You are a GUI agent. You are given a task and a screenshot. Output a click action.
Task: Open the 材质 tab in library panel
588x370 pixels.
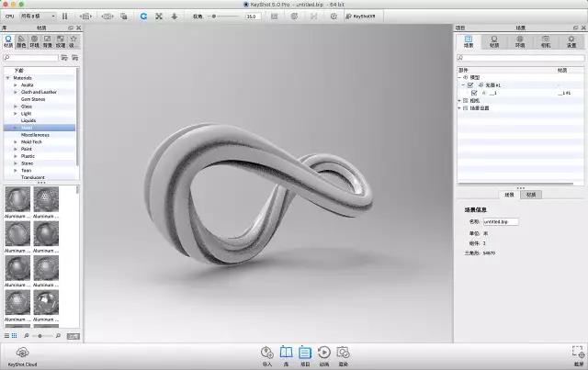click(x=8, y=41)
